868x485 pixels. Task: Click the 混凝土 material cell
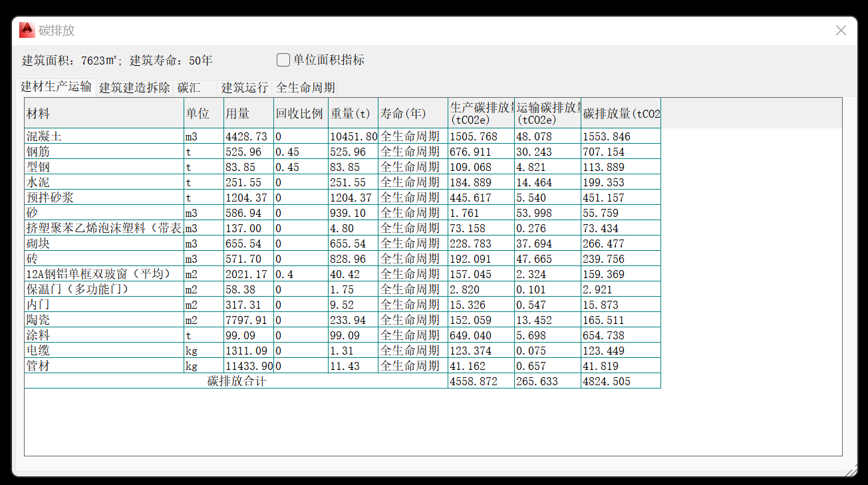(x=104, y=136)
